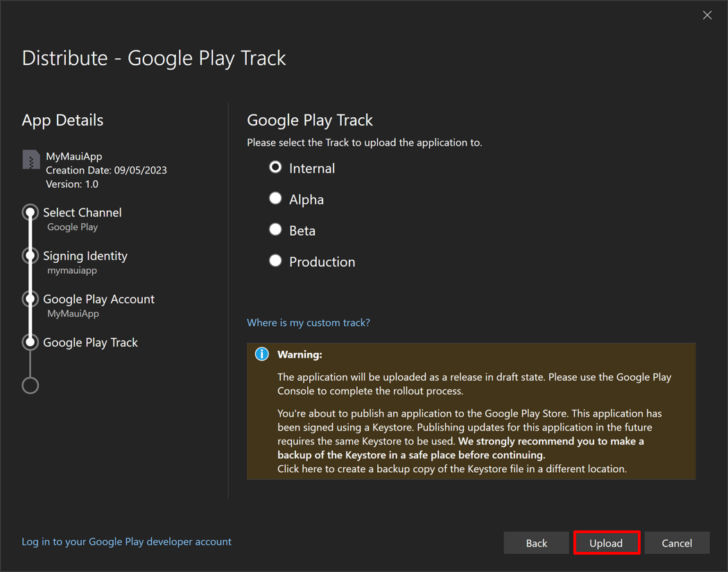This screenshot has width=728, height=572.
Task: Select the Production track
Action: pos(275,261)
